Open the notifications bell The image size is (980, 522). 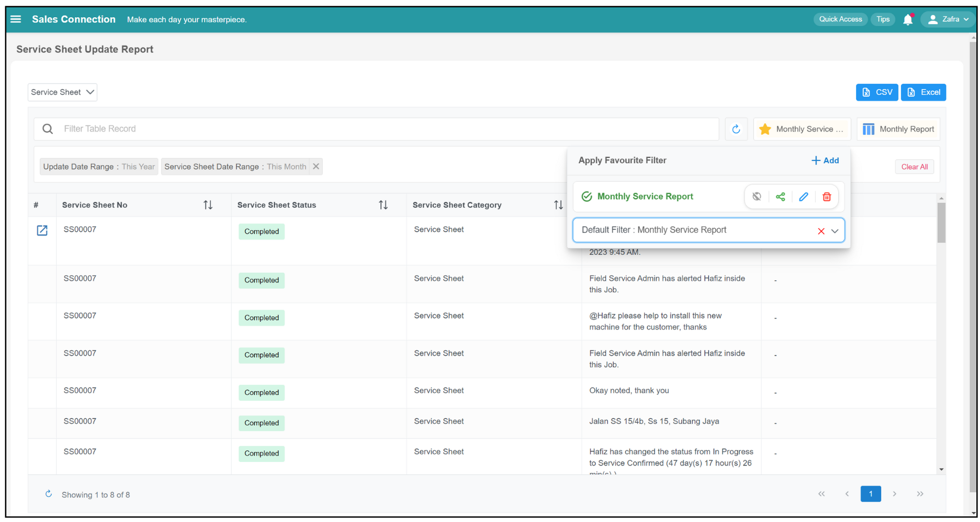pyautogui.click(x=908, y=19)
